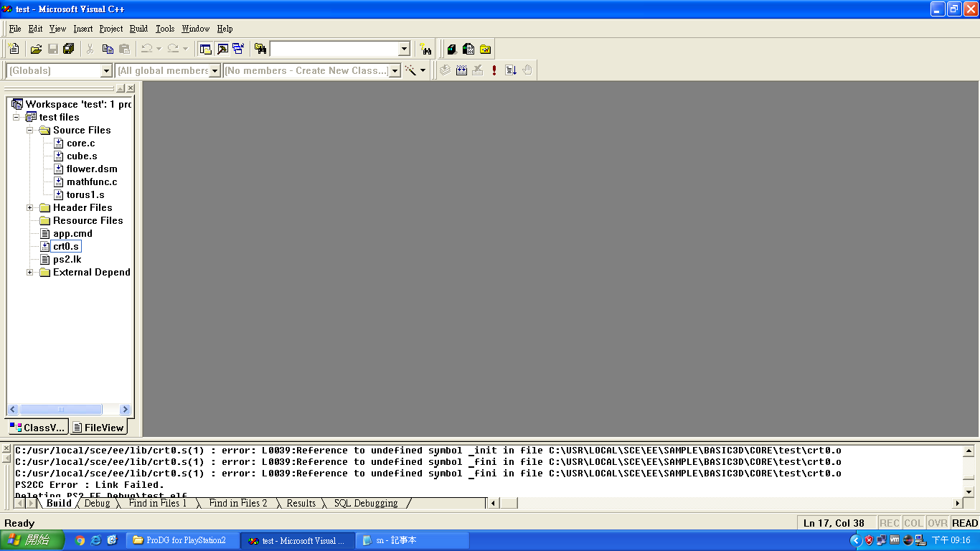Click the Go debug icon
This screenshot has width=980, height=551.
coord(511,70)
